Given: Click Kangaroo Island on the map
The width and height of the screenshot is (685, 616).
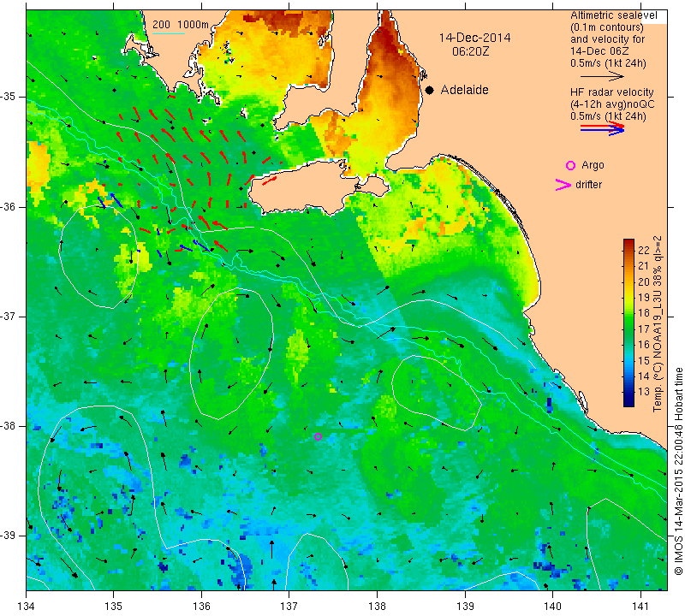Looking at the screenshot, I should coord(306,188).
